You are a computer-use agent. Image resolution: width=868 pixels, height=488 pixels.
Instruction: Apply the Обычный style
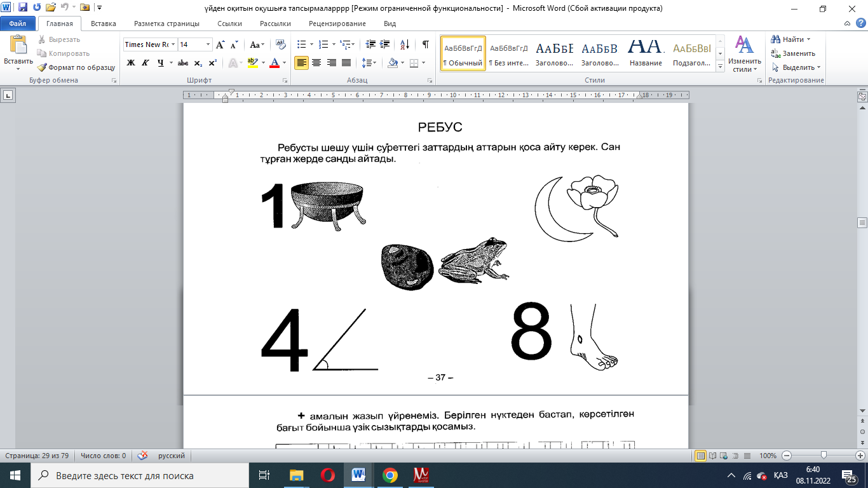463,53
